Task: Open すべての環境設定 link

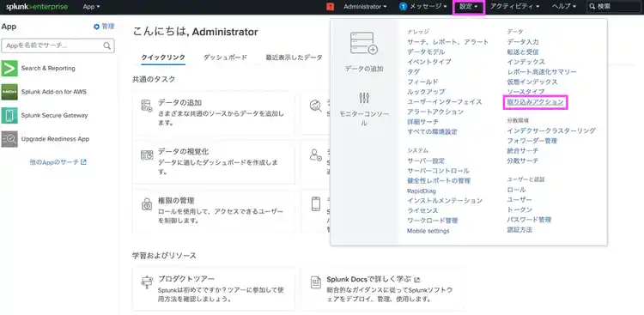Action: [432, 132]
